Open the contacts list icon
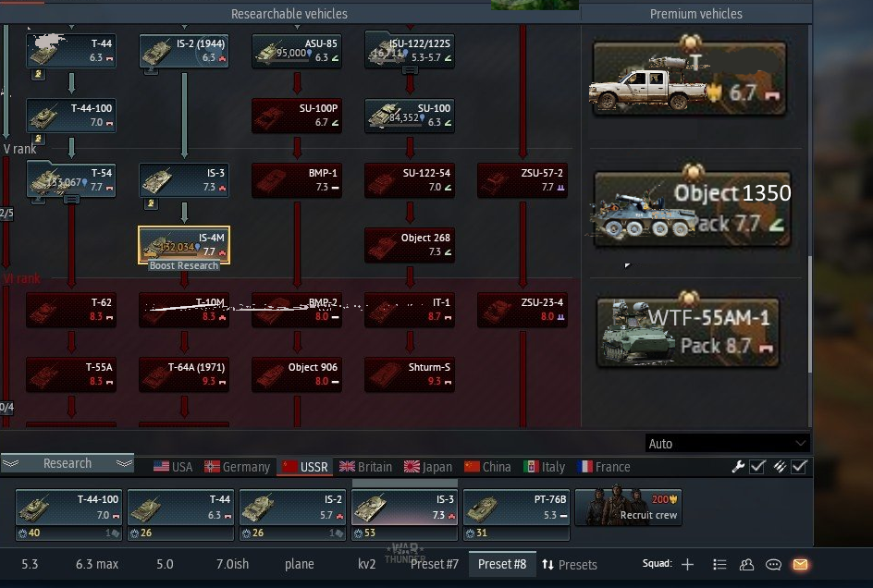The height and width of the screenshot is (588, 873). 746,565
